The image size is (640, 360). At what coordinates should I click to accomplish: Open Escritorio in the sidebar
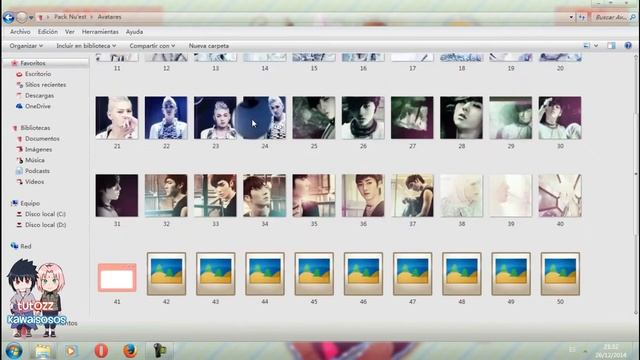[38, 74]
